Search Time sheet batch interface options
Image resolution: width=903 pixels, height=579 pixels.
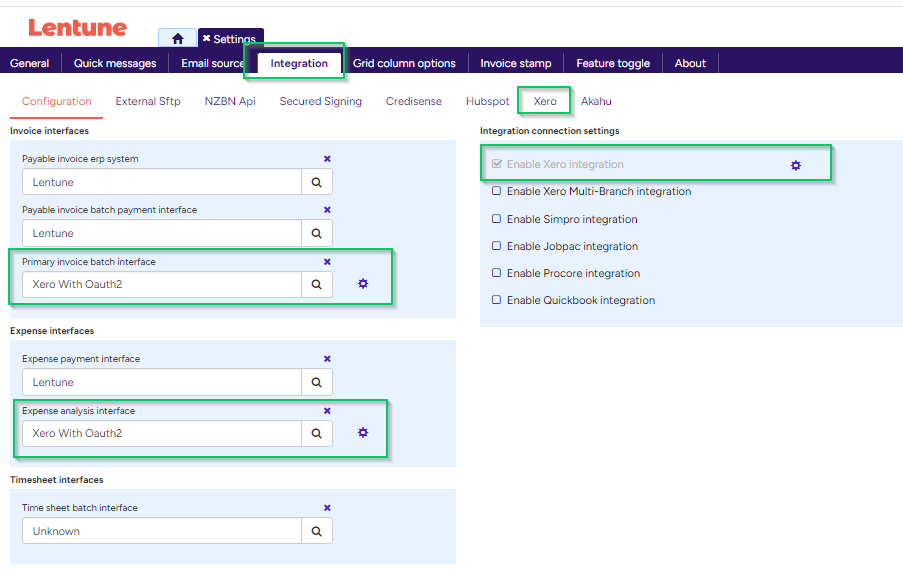click(x=317, y=531)
